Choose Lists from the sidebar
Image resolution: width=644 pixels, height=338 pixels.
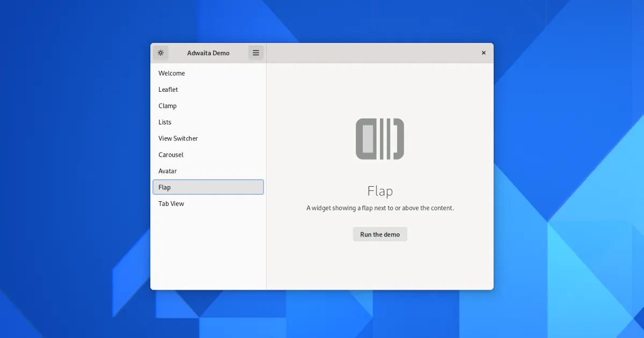[x=165, y=122]
